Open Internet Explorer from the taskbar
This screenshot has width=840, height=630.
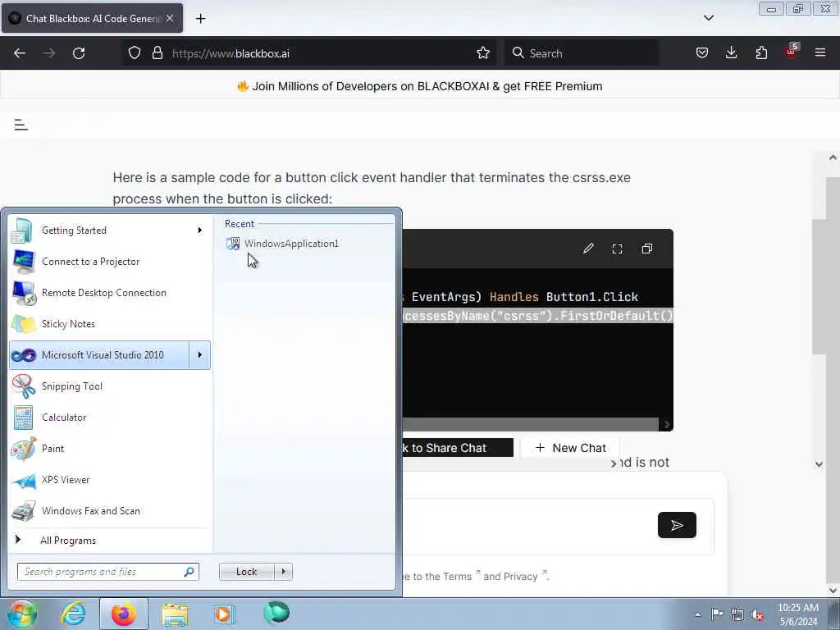tap(73, 614)
